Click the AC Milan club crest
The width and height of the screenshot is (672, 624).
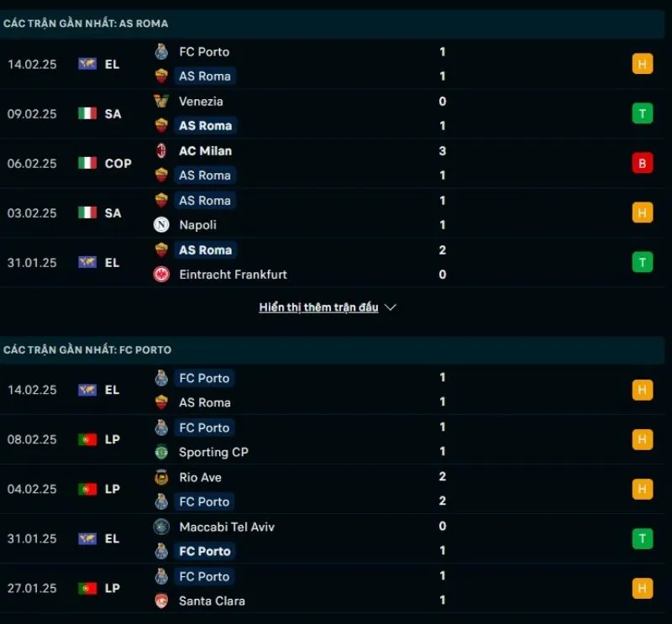161,150
